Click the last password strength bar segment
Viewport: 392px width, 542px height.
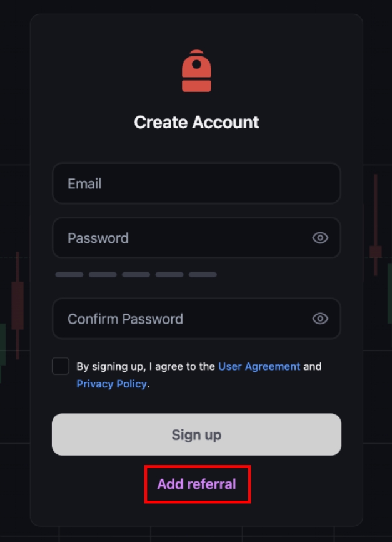point(203,275)
